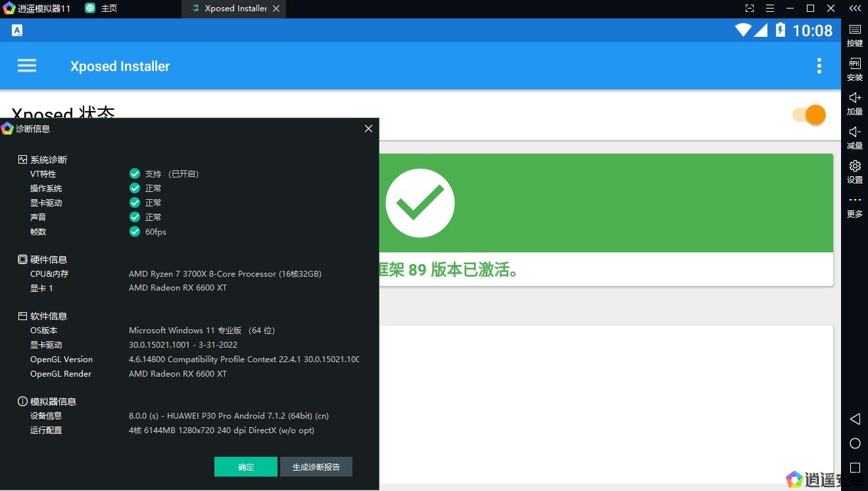
Task: Close the 诊断信息 diagnostics dialog
Action: (368, 129)
